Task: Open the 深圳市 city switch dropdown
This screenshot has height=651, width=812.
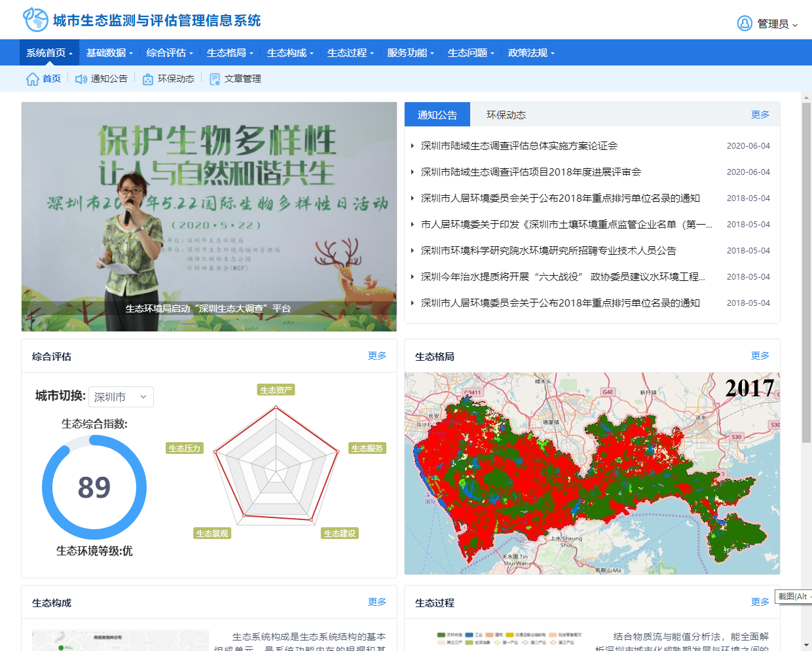Action: (121, 397)
